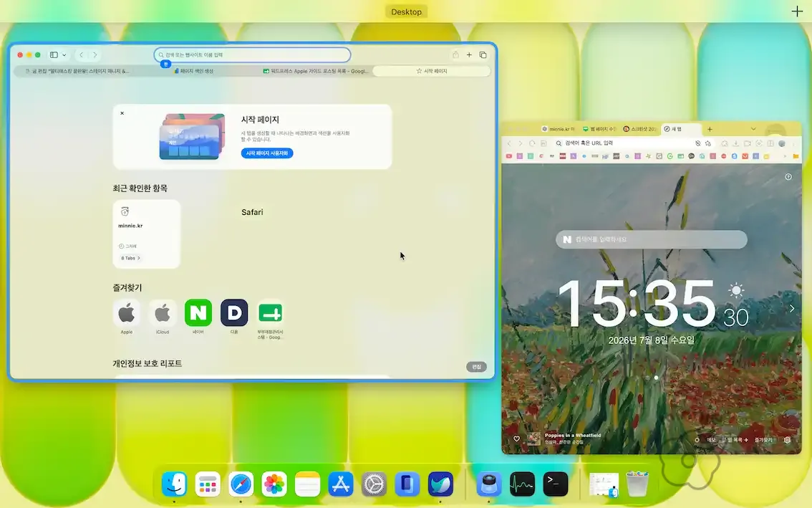This screenshot has height=508, width=812.
Task: Open the Apple favorite
Action: click(126, 312)
